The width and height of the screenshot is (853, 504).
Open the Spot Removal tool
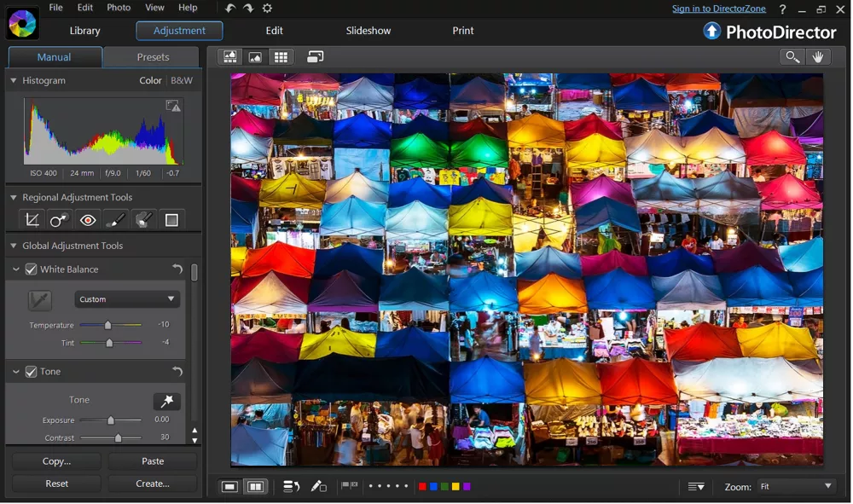tap(58, 219)
